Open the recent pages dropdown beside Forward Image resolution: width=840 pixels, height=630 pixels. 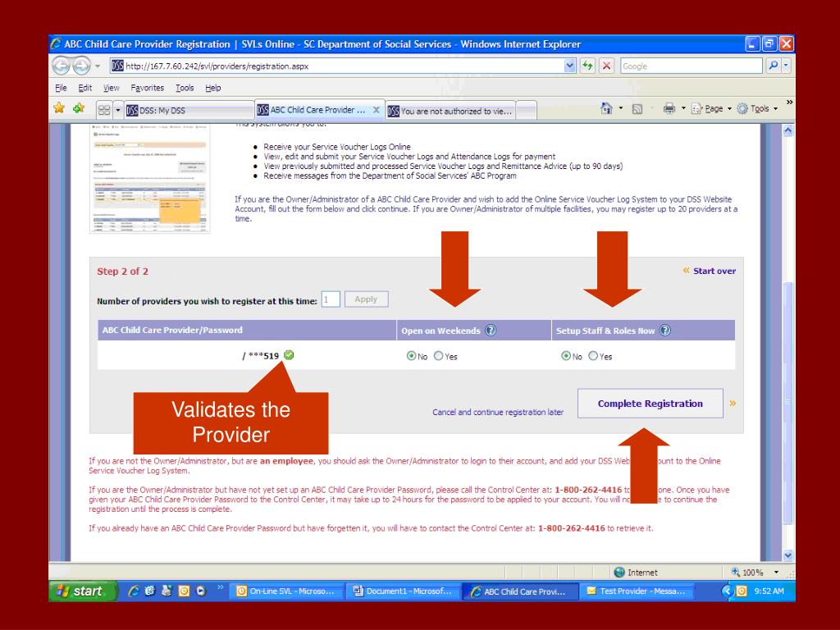click(98, 66)
